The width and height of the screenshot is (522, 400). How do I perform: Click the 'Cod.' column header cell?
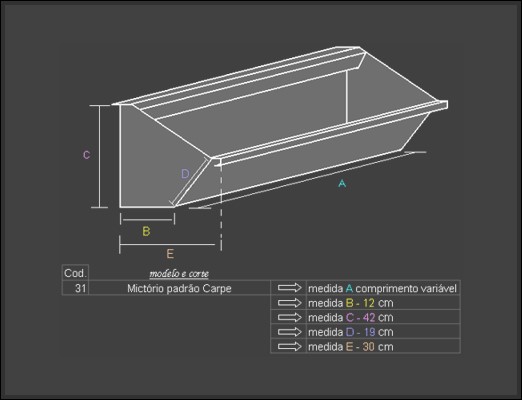[x=75, y=273]
